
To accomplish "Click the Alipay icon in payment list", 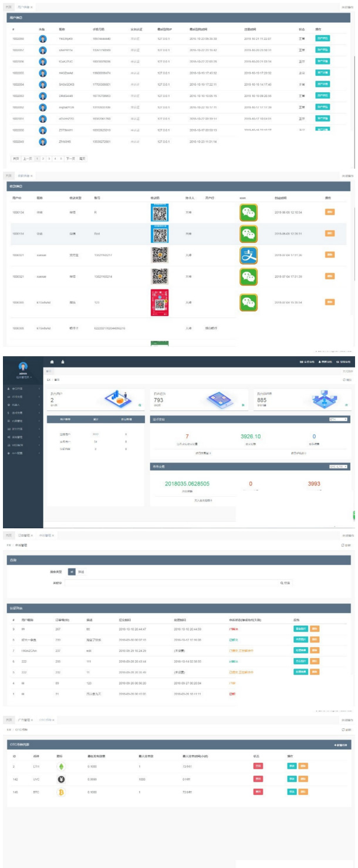I will pyautogui.click(x=248, y=255).
